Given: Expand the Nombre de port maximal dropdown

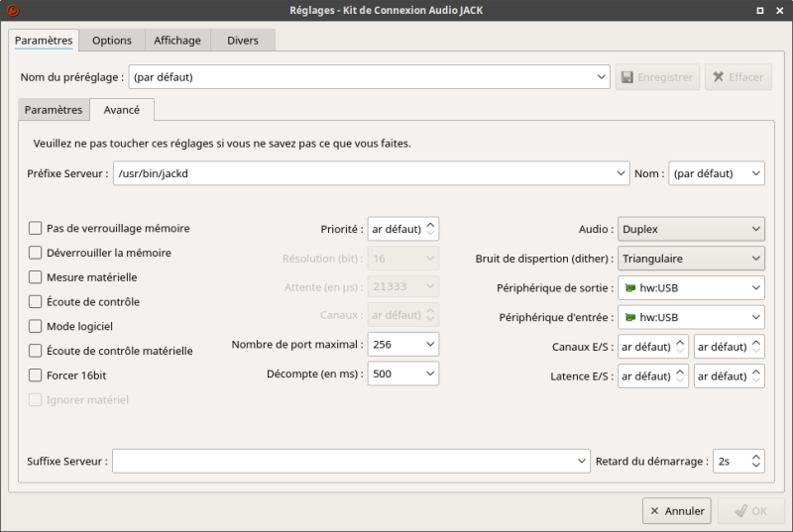Looking at the screenshot, I should (403, 345).
